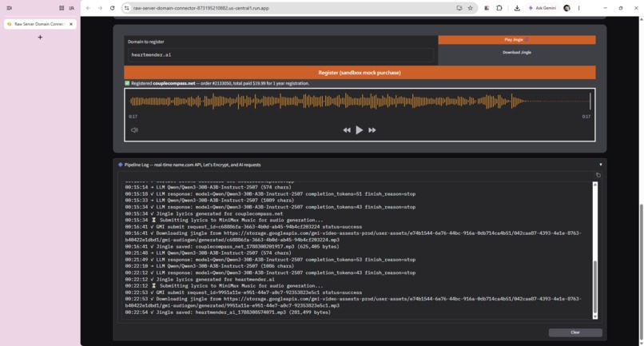Open the browser profile avatar
This screenshot has height=346, width=644.
click(x=566, y=8)
